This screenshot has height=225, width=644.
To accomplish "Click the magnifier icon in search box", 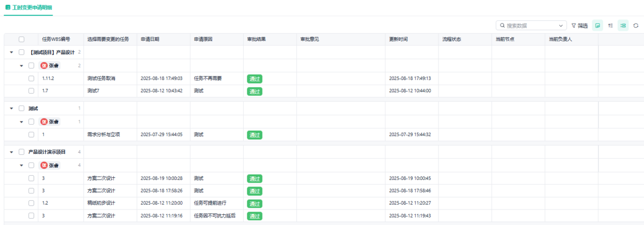I will [502, 25].
